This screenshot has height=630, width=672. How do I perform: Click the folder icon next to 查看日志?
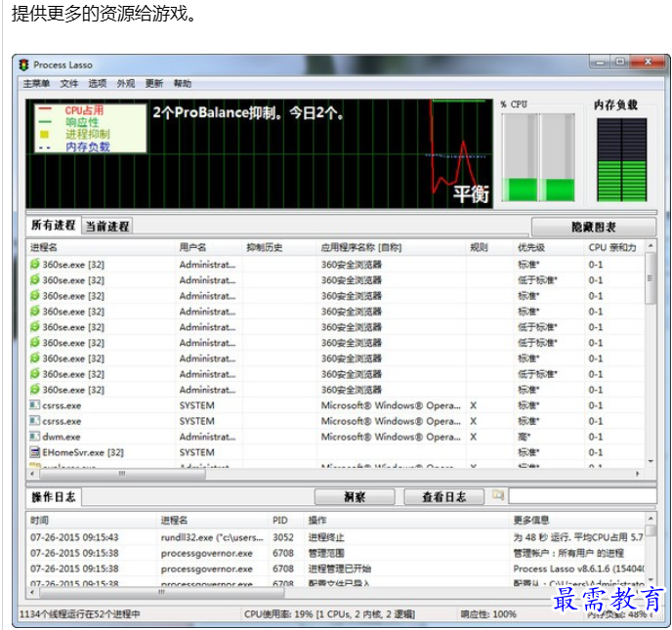498,495
